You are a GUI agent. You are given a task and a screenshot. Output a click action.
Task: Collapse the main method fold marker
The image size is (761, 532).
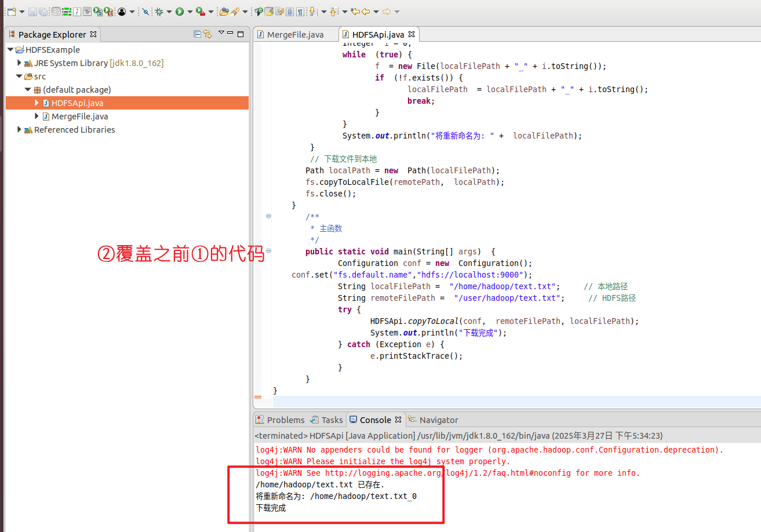[x=268, y=251]
